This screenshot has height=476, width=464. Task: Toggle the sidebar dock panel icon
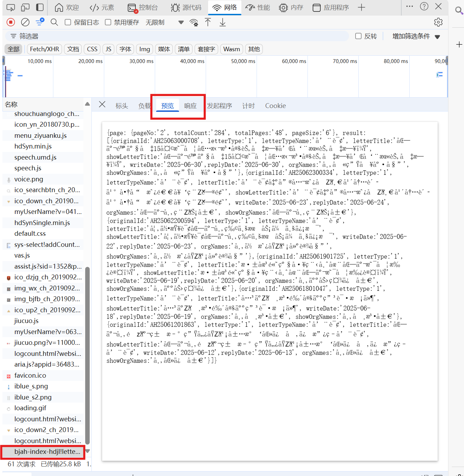click(x=40, y=7)
